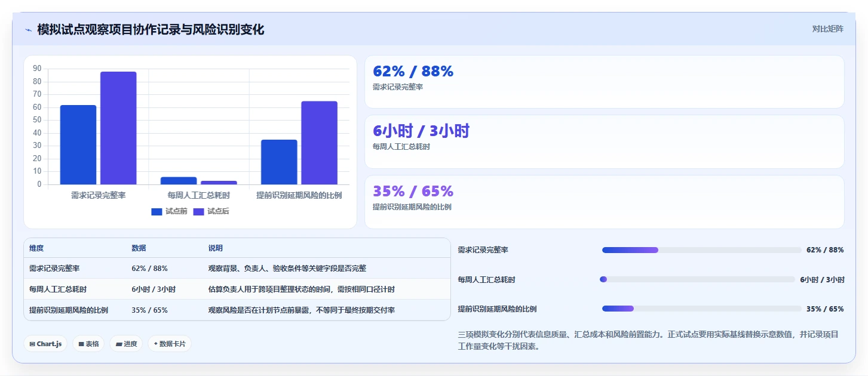Click the 试点后 bar for 每周人工汇总耗时
This screenshot has height=376, width=868.
219,183
